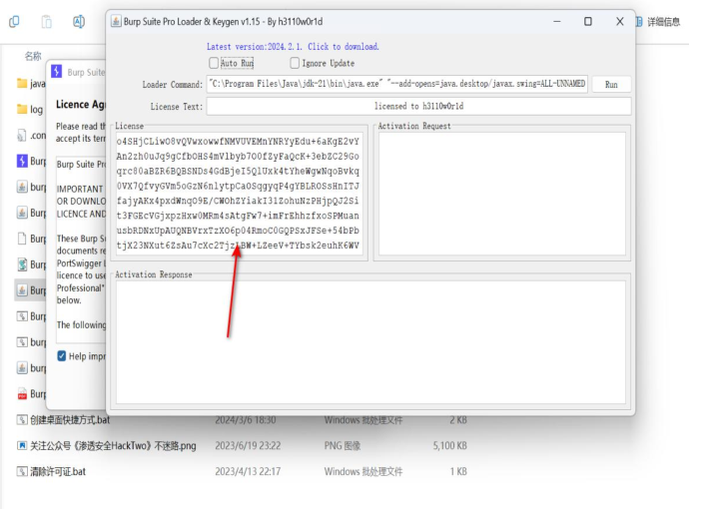This screenshot has width=720, height=513.
Task: Close the Burp Suite Pro Loader window
Action: coord(620,22)
